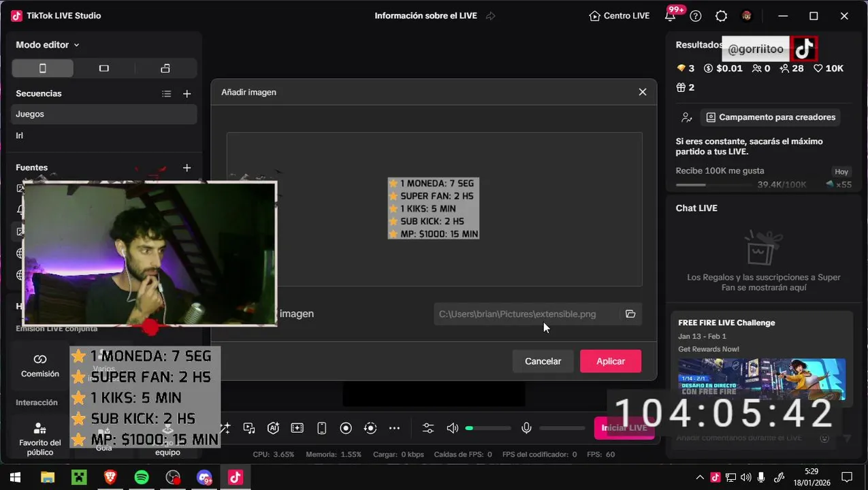Show hidden system tray icons
The image size is (868, 490).
pyautogui.click(x=700, y=477)
